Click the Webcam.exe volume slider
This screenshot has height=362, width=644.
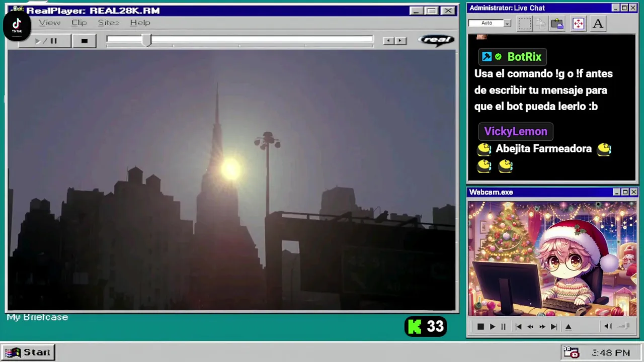click(x=624, y=326)
